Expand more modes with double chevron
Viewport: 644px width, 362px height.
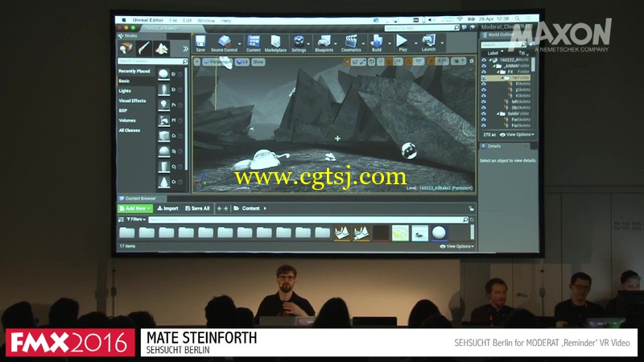[186, 49]
